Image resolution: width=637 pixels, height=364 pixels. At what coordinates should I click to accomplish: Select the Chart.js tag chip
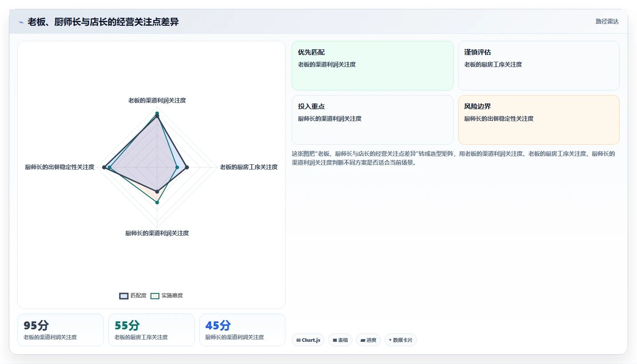[308, 340]
